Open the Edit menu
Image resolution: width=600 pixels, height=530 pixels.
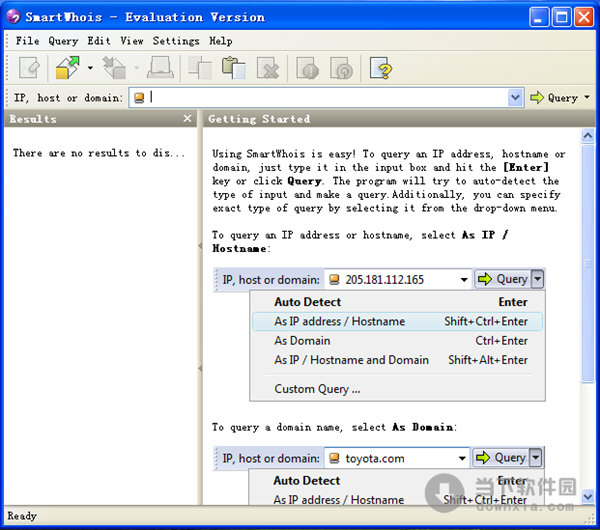click(x=99, y=41)
